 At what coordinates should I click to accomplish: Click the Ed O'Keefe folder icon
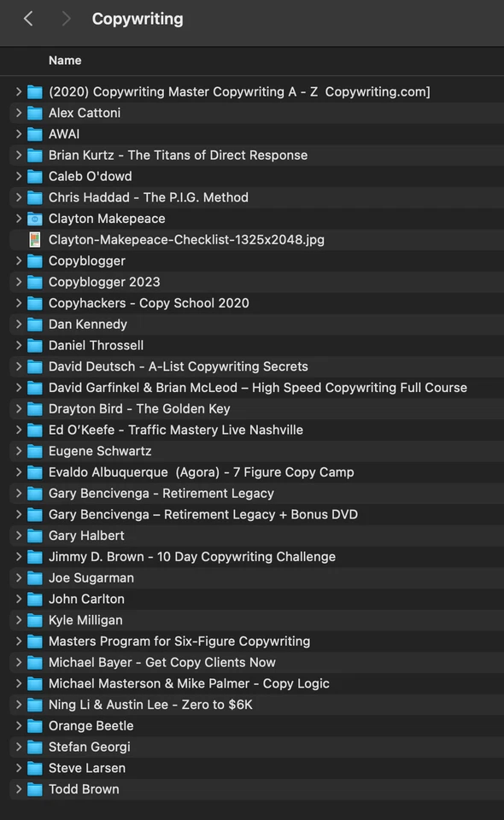(x=34, y=430)
